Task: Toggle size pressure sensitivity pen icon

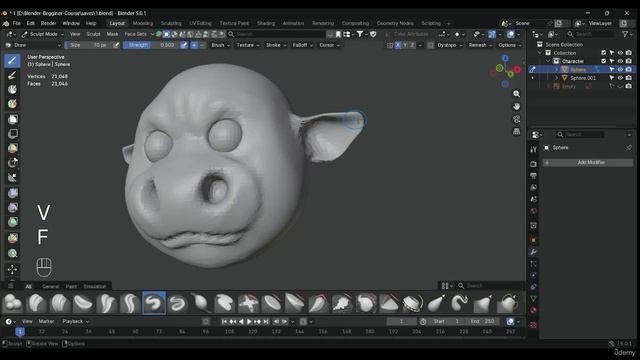Action: tap(116, 45)
